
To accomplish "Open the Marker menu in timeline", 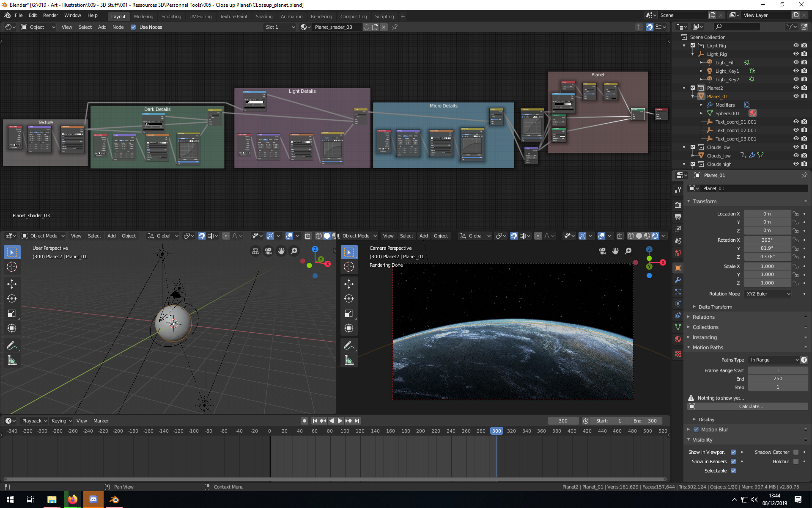I will point(101,421).
